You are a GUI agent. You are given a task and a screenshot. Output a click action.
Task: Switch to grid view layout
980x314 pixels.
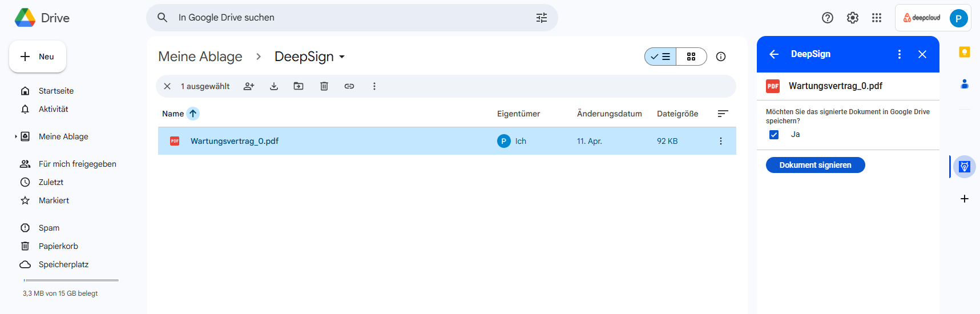(691, 57)
